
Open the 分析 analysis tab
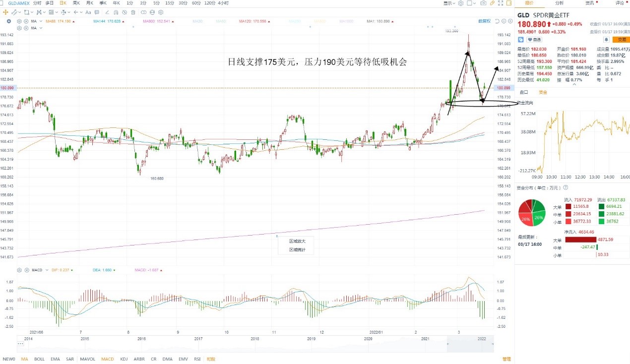coord(559,3)
